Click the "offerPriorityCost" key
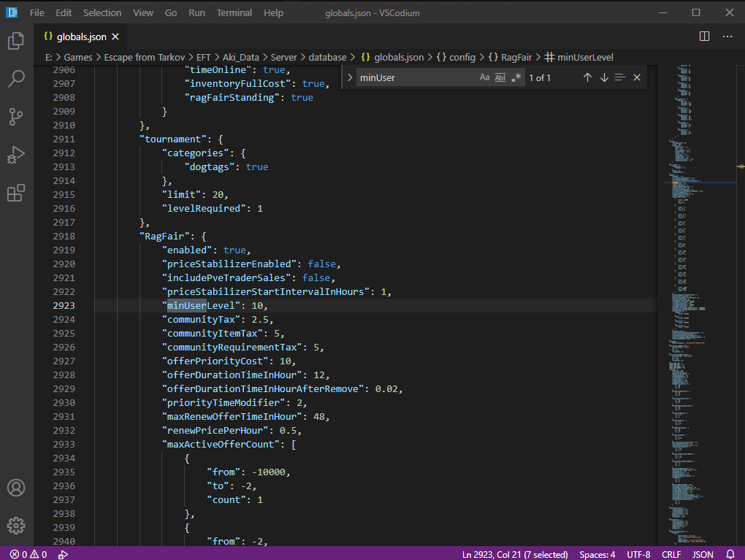 coord(215,361)
